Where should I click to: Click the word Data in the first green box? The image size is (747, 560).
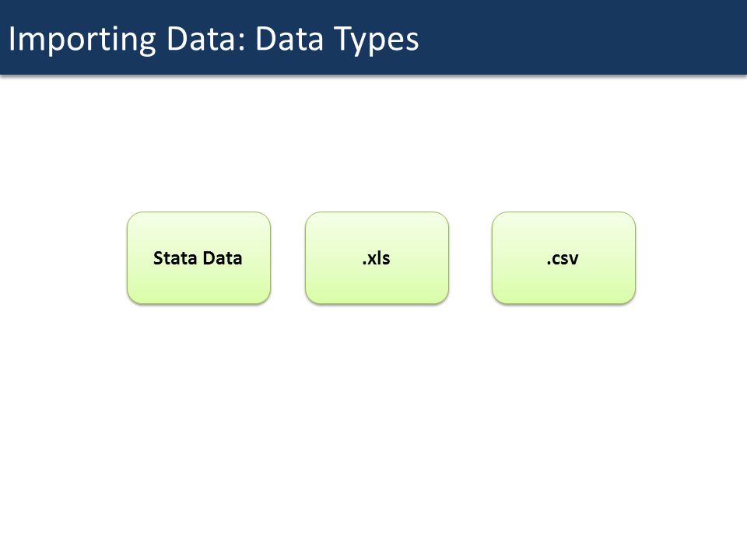pyautogui.click(x=223, y=258)
